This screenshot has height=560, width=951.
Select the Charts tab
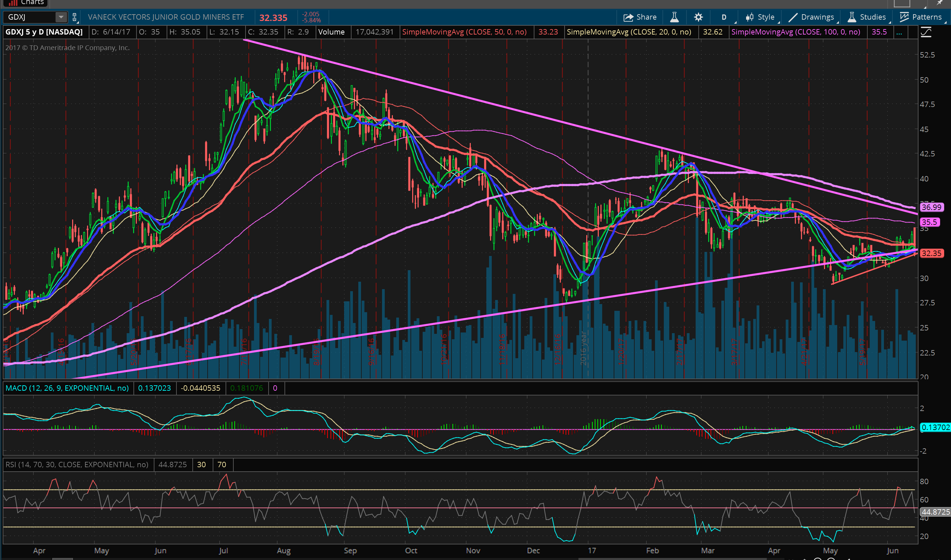pyautogui.click(x=26, y=3)
